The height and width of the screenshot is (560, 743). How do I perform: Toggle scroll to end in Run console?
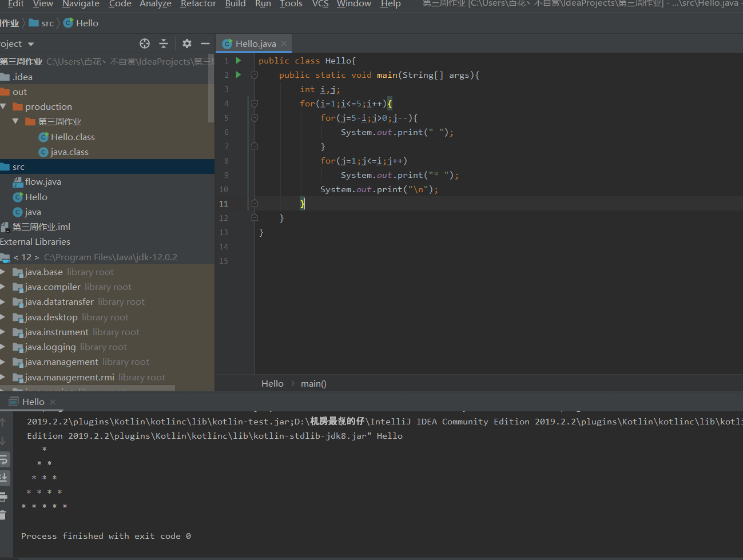click(x=4, y=478)
